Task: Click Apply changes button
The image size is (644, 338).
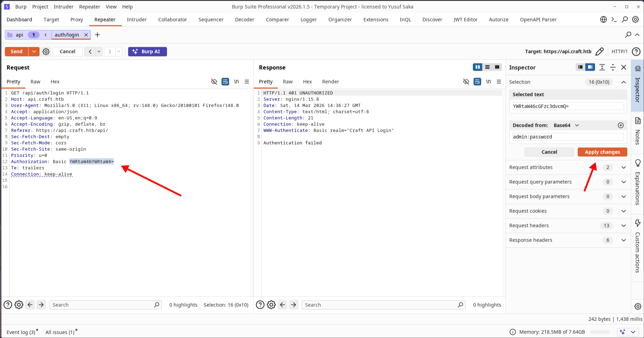Action: pos(602,152)
